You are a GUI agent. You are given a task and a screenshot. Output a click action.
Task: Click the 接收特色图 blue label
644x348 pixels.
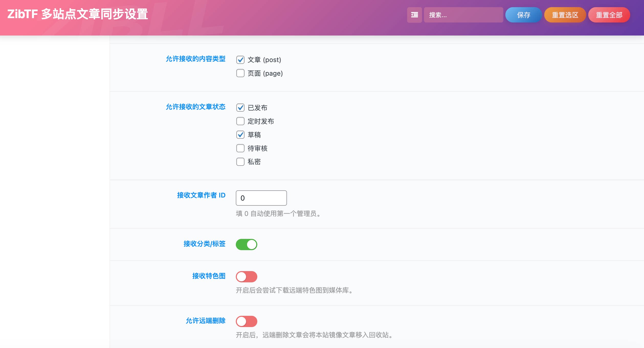pyautogui.click(x=208, y=276)
